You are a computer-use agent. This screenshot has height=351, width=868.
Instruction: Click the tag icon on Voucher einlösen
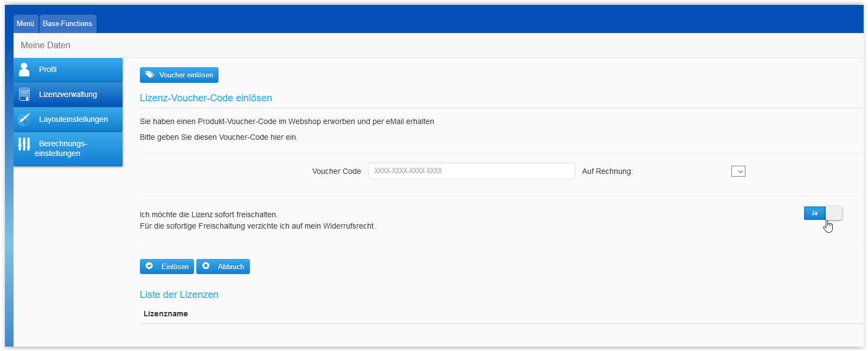(x=150, y=75)
